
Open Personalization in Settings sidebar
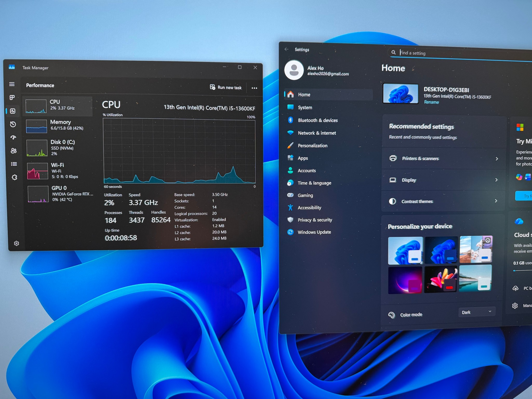[x=329, y=145]
